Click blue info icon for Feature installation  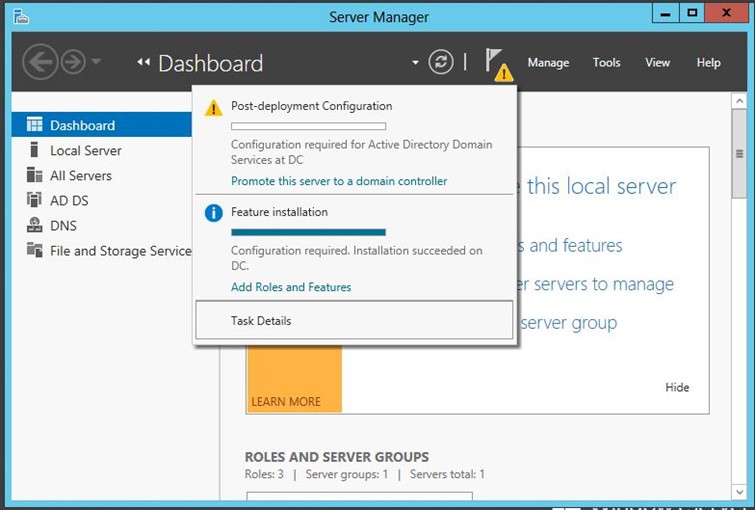[214, 212]
